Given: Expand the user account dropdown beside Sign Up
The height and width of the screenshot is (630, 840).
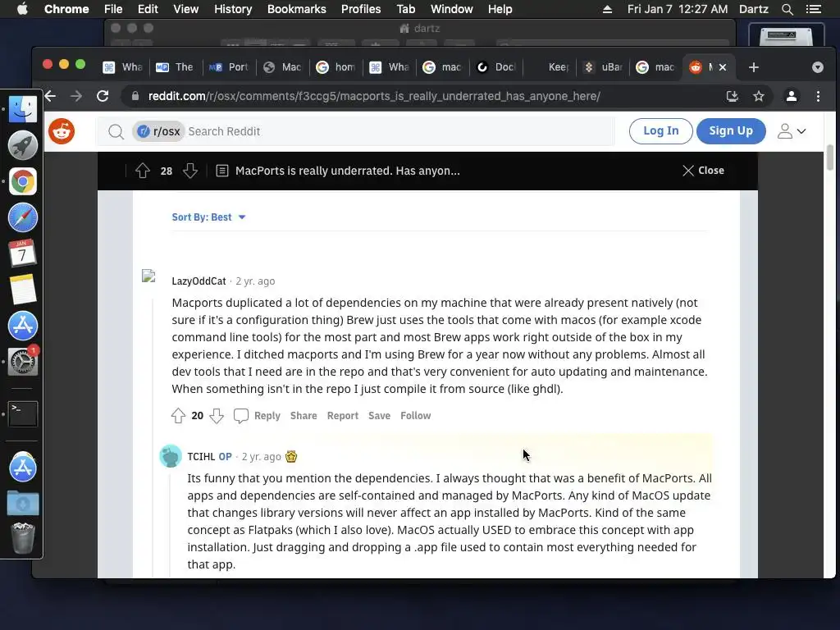Looking at the screenshot, I should [x=792, y=131].
